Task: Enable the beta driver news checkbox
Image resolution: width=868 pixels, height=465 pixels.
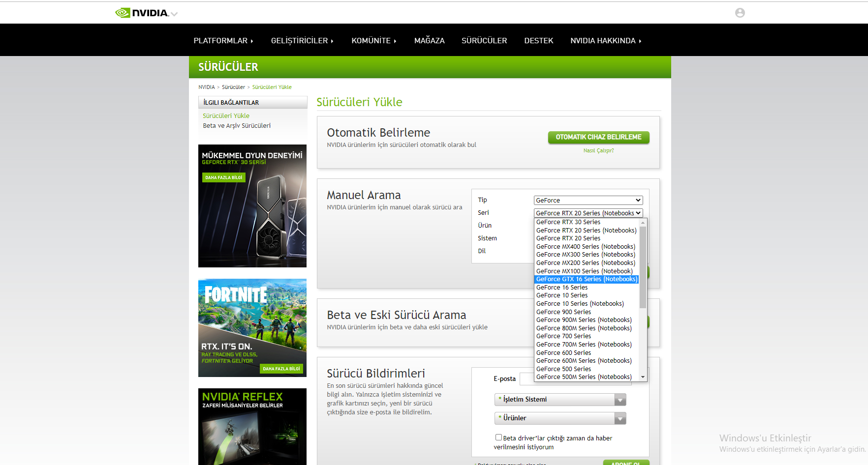Action: pos(498,437)
